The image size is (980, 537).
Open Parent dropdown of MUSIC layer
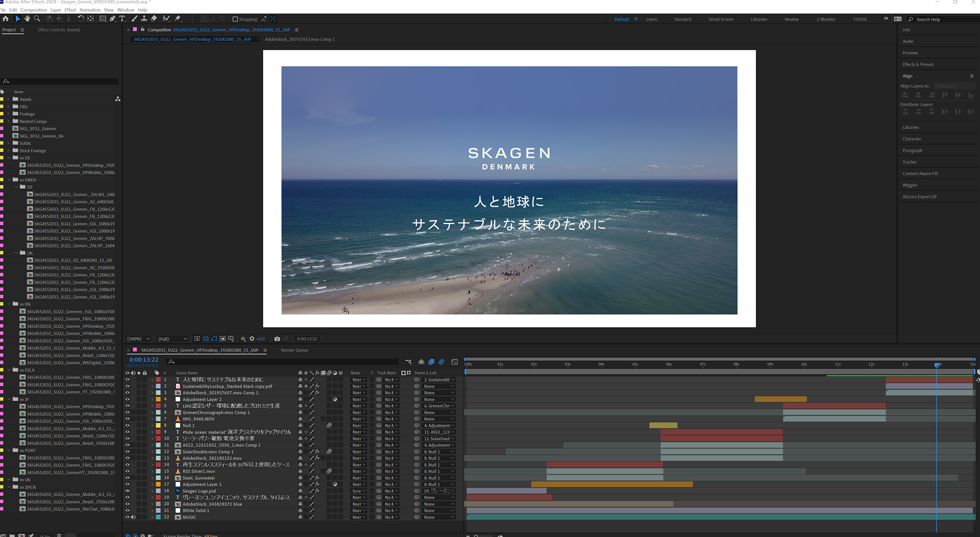click(x=438, y=517)
